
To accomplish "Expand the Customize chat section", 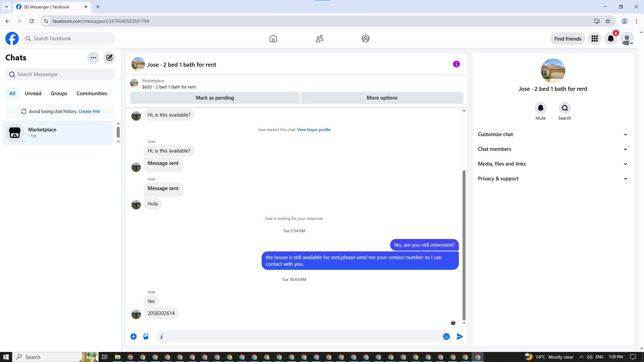I will (552, 134).
